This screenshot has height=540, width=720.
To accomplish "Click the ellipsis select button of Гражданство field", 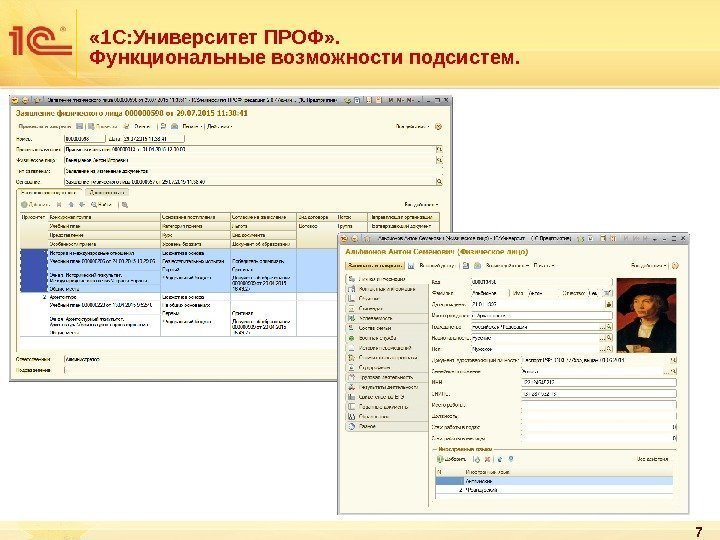I will pos(602,327).
